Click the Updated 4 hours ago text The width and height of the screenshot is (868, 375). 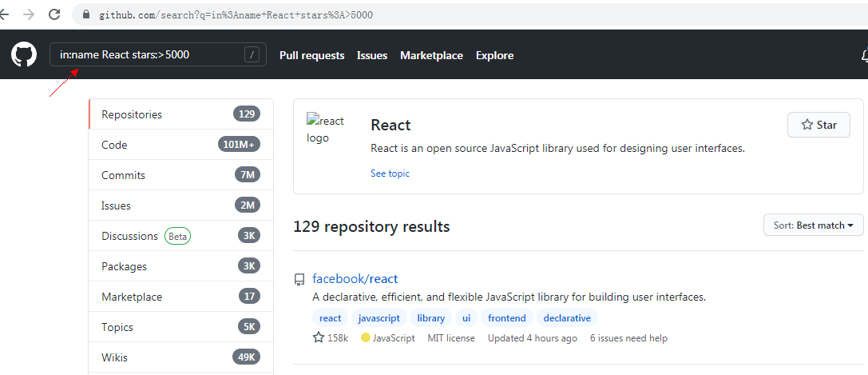coord(533,338)
